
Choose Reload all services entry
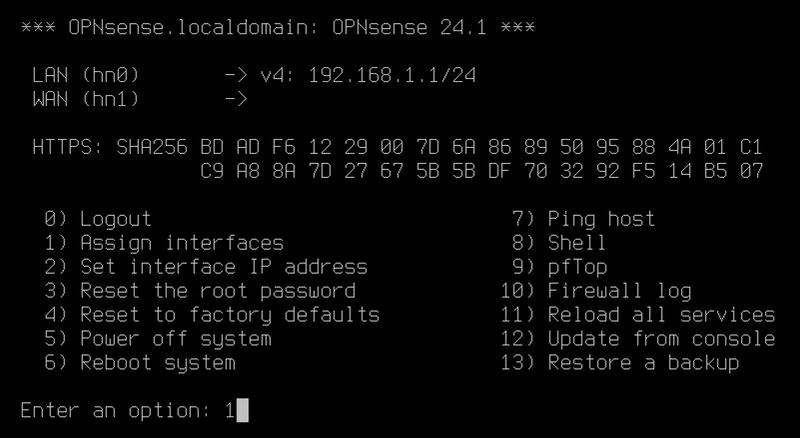pos(661,315)
